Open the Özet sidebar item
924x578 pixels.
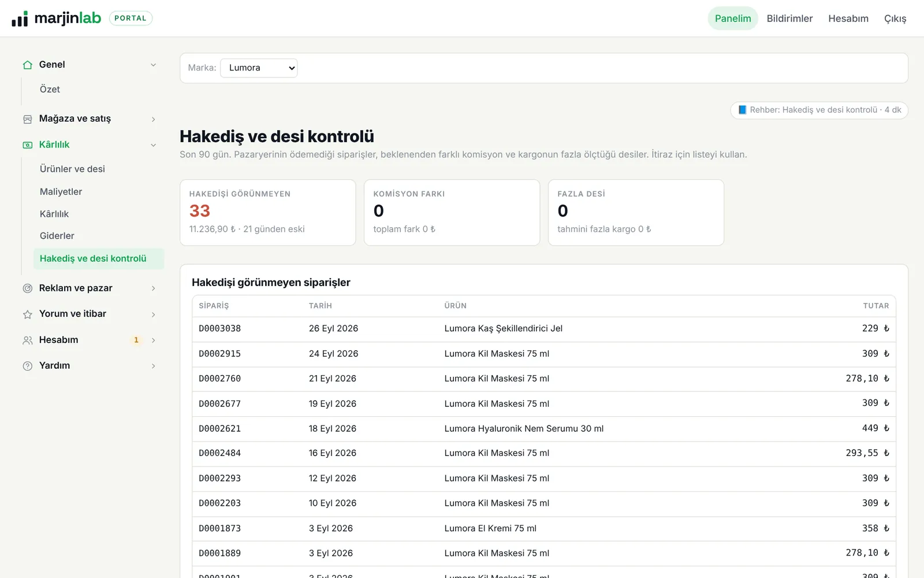click(50, 90)
